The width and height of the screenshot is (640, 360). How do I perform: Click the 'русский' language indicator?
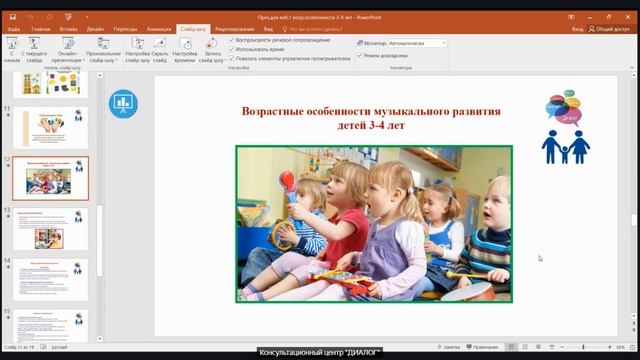coord(60,347)
